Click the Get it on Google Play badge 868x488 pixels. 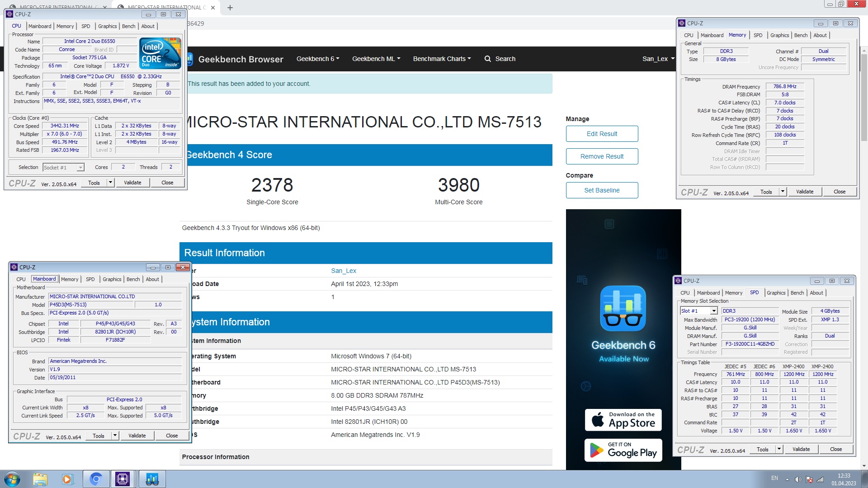623,450
